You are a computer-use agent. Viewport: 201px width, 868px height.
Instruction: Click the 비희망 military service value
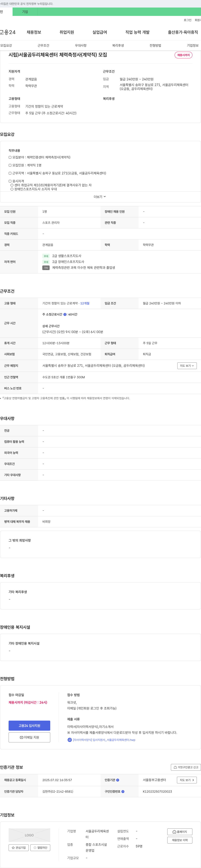(46, 522)
